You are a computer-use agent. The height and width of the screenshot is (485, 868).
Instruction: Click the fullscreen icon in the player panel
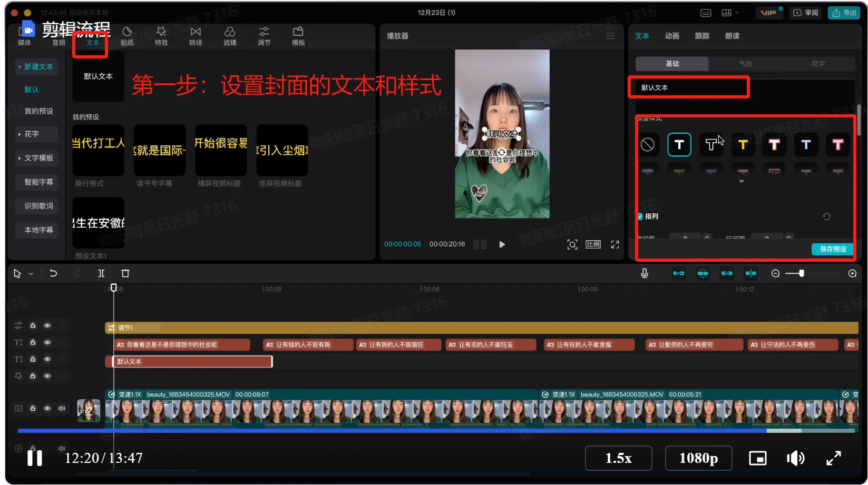615,244
